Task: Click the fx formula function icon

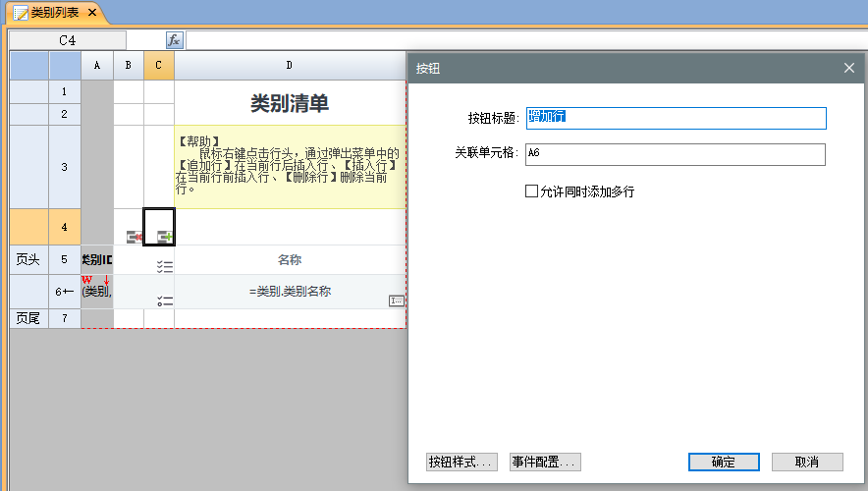Action: 174,40
